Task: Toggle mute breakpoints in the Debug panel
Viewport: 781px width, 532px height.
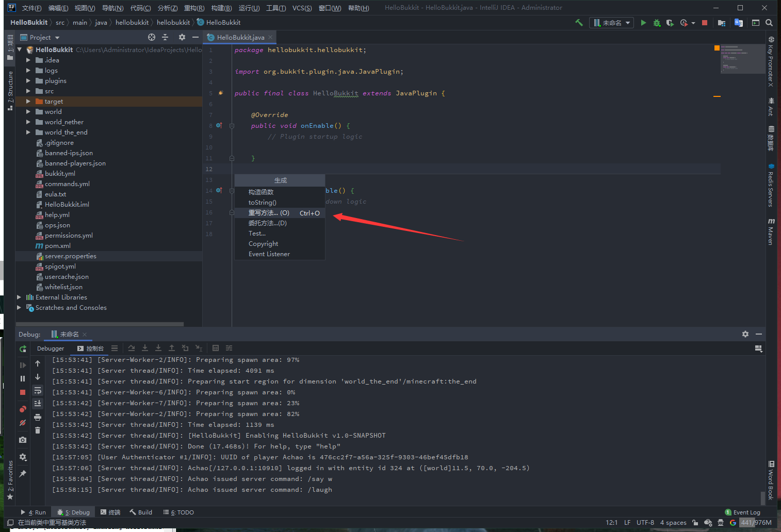Action: click(x=23, y=423)
